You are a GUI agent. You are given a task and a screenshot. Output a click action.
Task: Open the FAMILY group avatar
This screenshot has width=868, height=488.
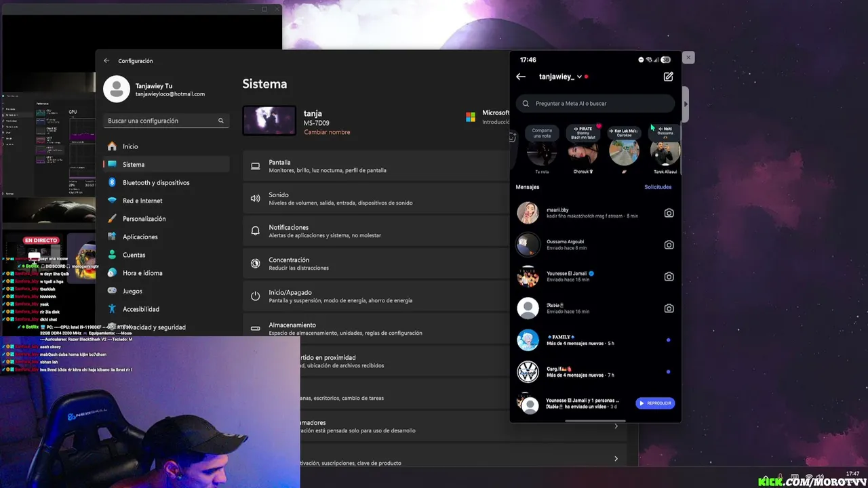pos(528,340)
